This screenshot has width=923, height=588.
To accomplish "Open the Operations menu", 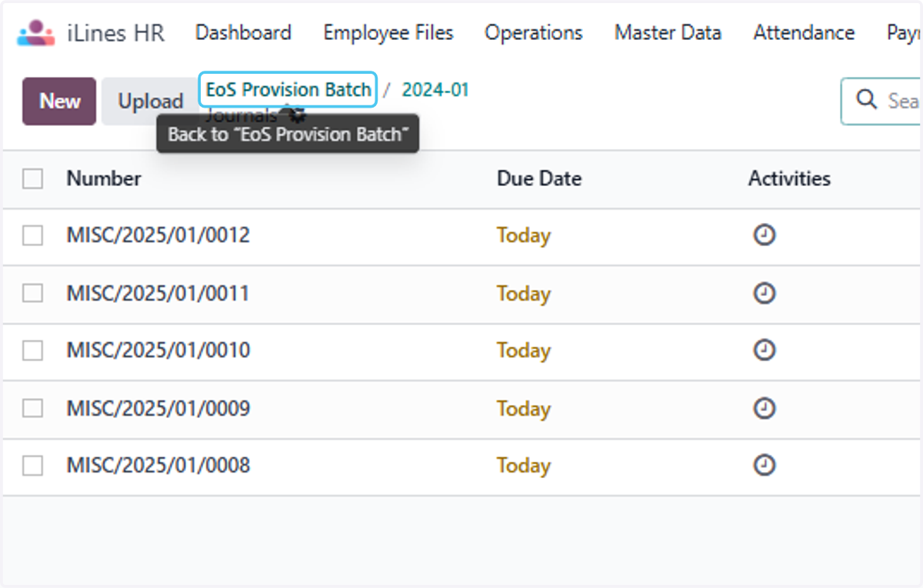I will coord(534,33).
